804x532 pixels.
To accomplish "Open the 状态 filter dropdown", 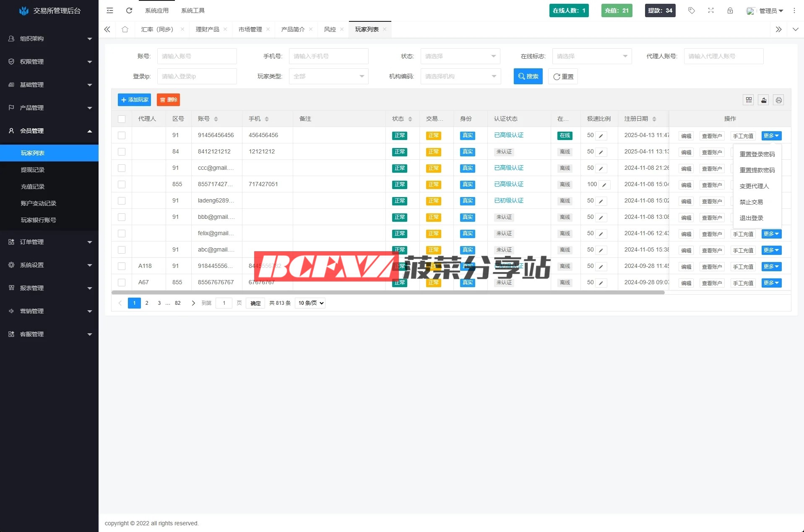I will click(x=460, y=56).
